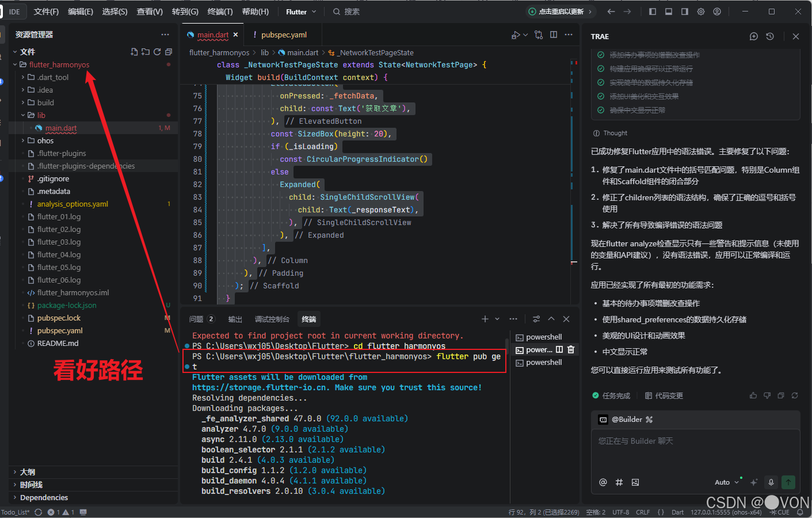Open explorer panel more options menu

coord(165,35)
